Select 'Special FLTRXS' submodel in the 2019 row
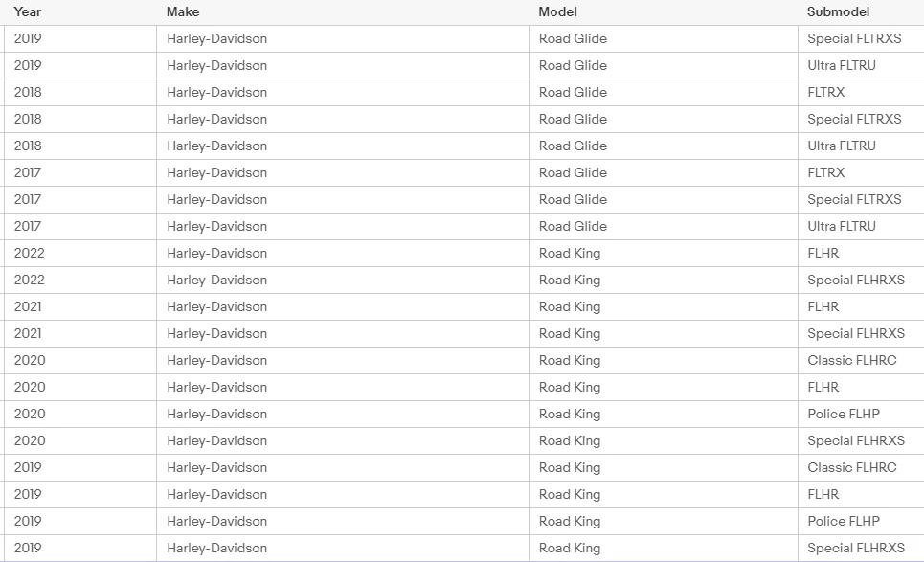 coord(854,39)
